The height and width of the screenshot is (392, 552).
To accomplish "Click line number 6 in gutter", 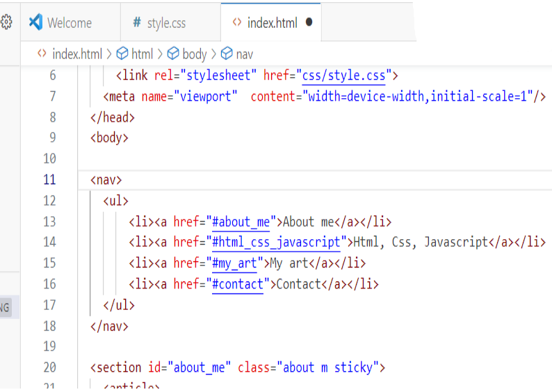I will [52, 75].
